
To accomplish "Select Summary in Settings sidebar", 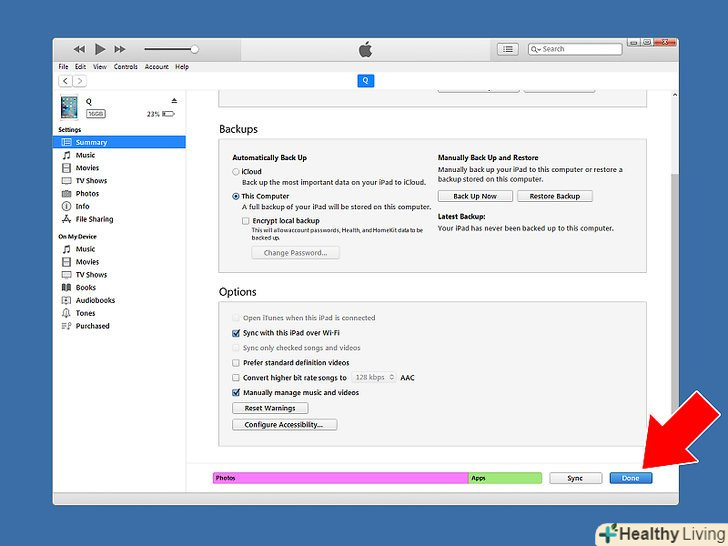I will [119, 142].
